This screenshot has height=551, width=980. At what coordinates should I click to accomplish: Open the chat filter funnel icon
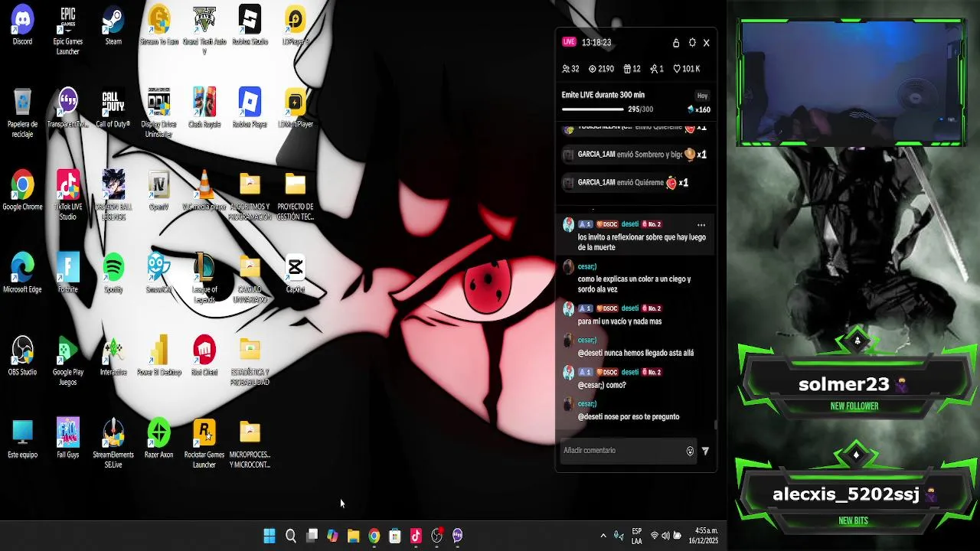[705, 452]
